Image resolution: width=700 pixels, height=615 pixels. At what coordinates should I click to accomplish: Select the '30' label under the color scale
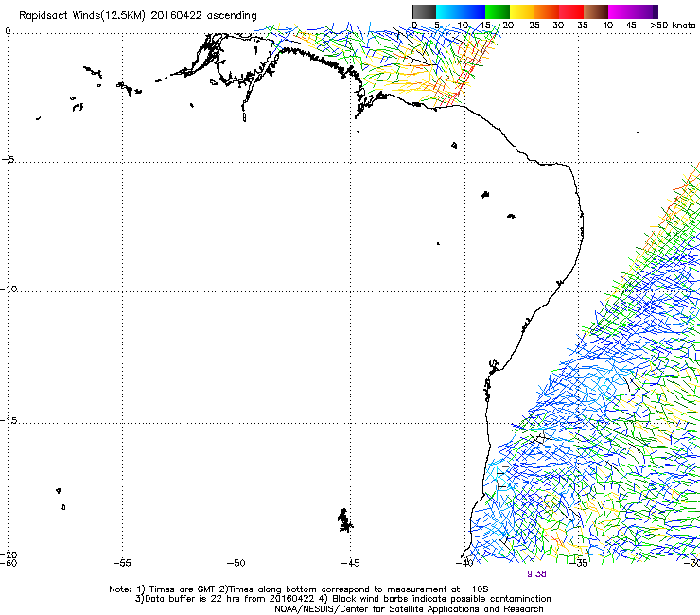tap(558, 25)
